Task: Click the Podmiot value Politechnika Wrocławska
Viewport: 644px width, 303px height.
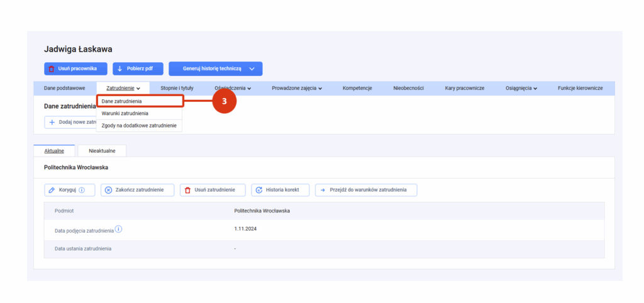Action: point(262,211)
